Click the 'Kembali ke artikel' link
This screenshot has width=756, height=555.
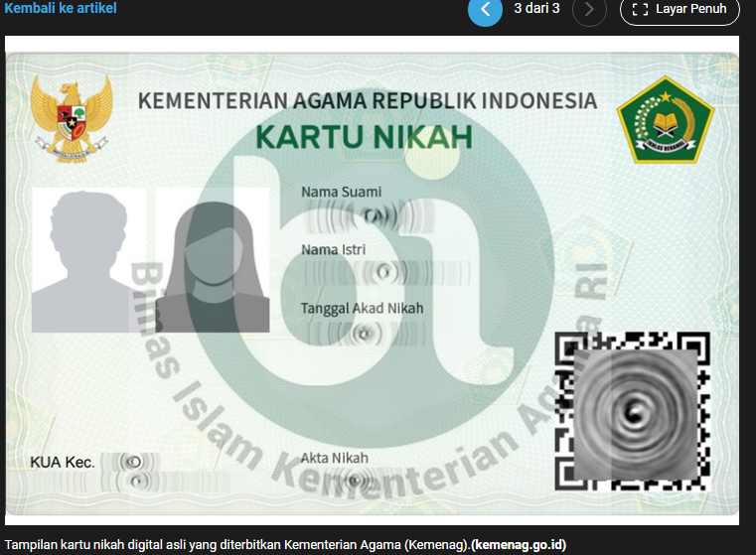61,8
